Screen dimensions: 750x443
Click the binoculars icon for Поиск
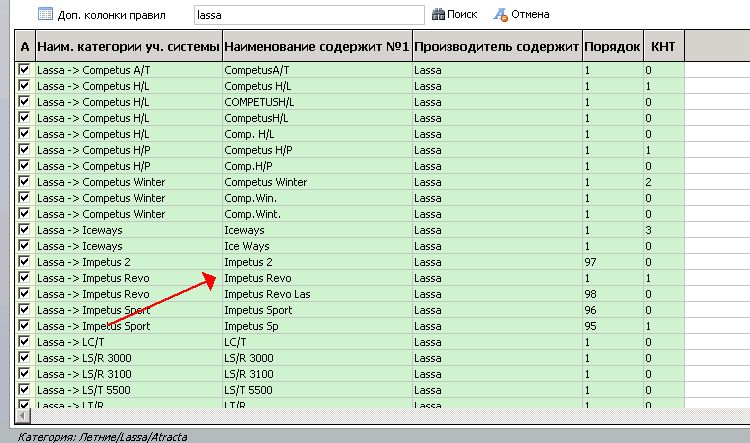coord(438,14)
